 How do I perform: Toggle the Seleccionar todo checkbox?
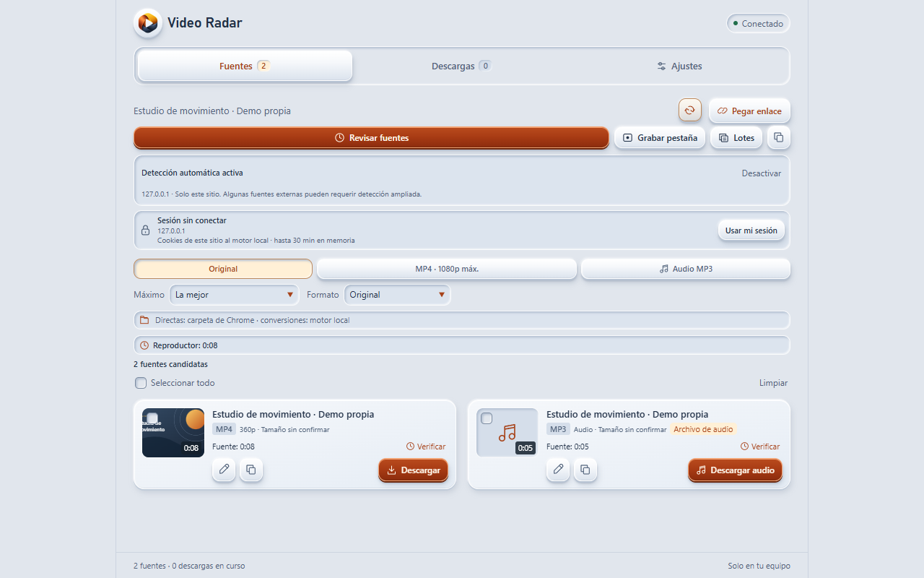coord(141,383)
